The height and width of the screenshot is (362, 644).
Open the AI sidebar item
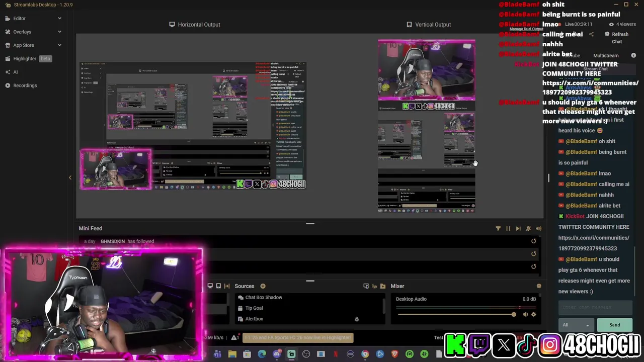15,72
